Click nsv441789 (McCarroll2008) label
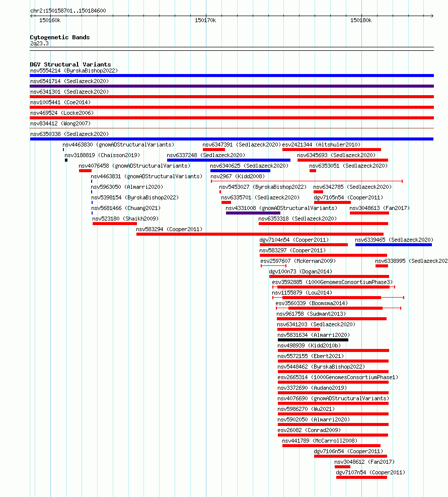The height and width of the screenshot is (497, 448). [x=320, y=441]
